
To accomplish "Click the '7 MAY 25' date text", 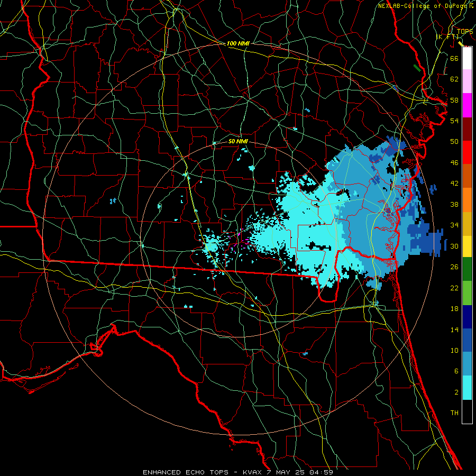I will point(287,472).
